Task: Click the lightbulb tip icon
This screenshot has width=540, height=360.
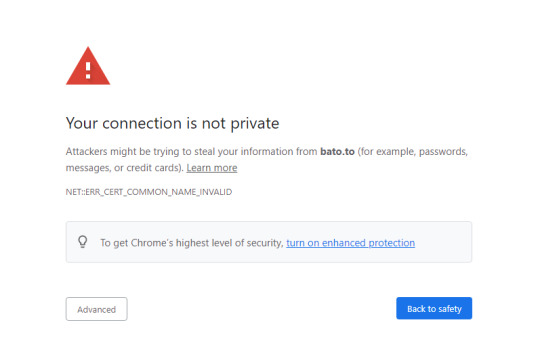Action: [x=83, y=242]
